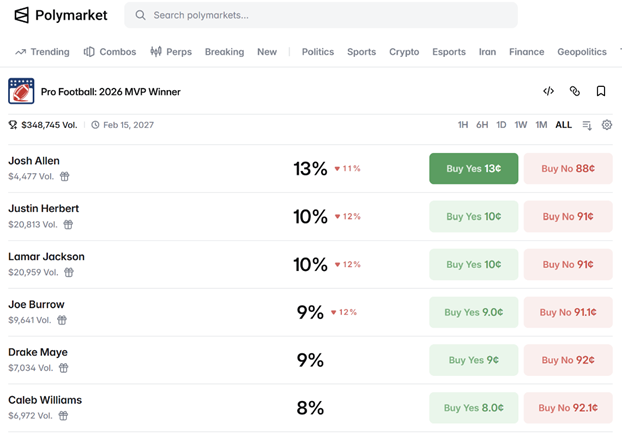Screen dimensions: 622x436
Task: Open the Esports category
Action: click(x=449, y=52)
